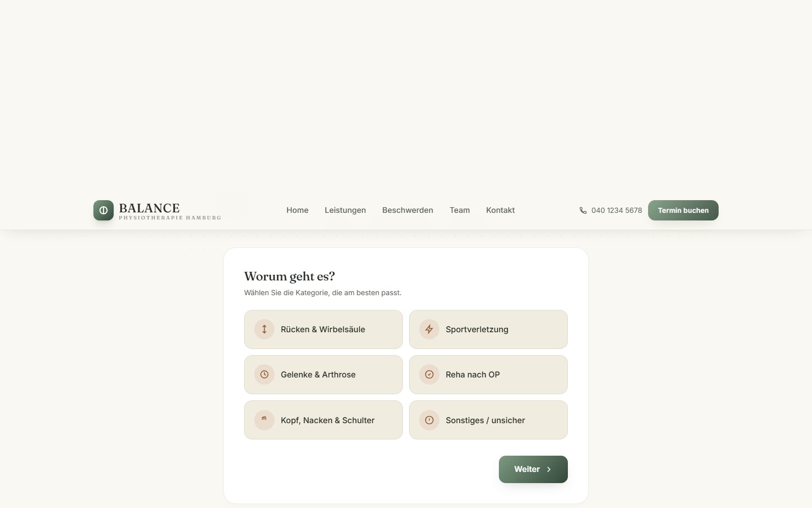
Task: Select Reha nach OP card
Action: pos(488,374)
